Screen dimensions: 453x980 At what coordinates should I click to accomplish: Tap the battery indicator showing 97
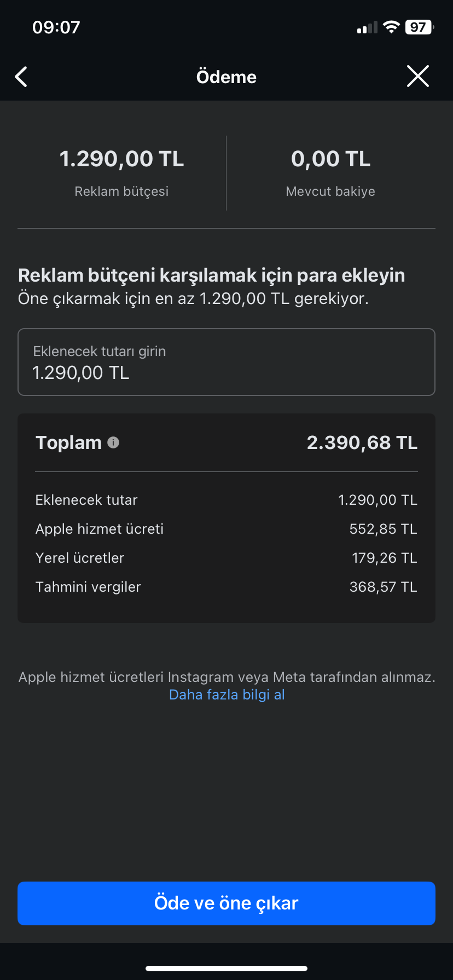pyautogui.click(x=419, y=27)
